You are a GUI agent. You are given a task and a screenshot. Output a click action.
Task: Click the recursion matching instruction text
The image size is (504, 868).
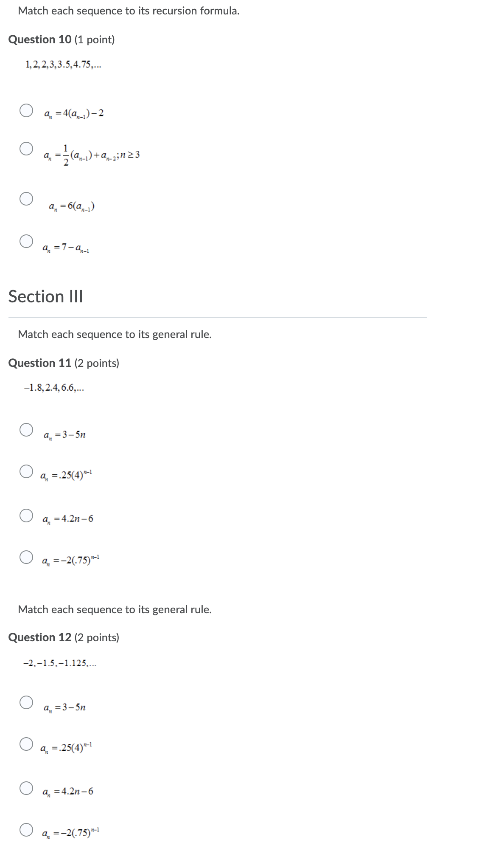[129, 11]
